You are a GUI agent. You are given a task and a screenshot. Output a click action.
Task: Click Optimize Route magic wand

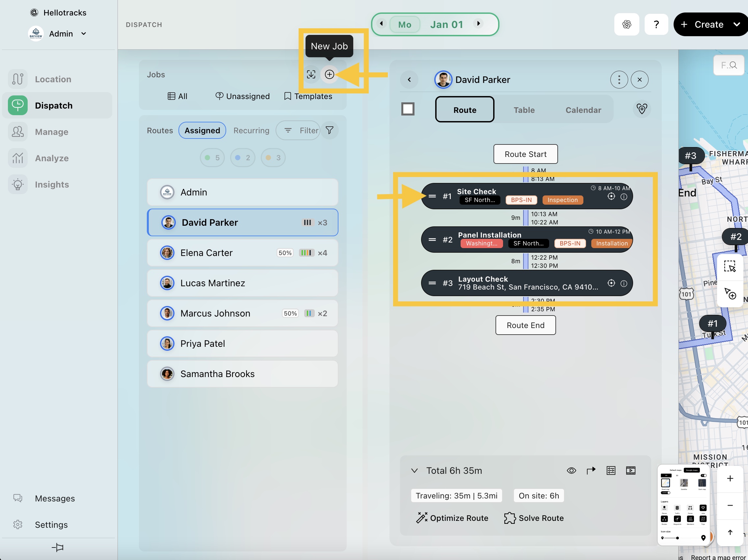pyautogui.click(x=421, y=518)
